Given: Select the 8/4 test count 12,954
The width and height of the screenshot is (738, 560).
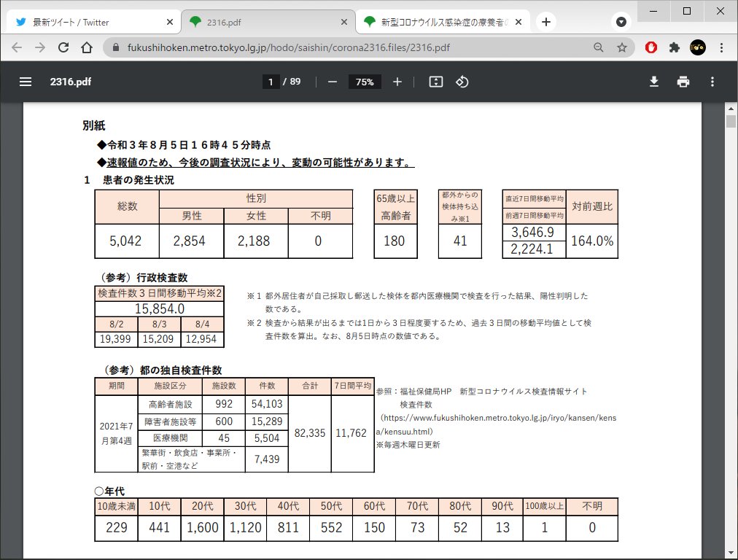Looking at the screenshot, I should [x=201, y=339].
